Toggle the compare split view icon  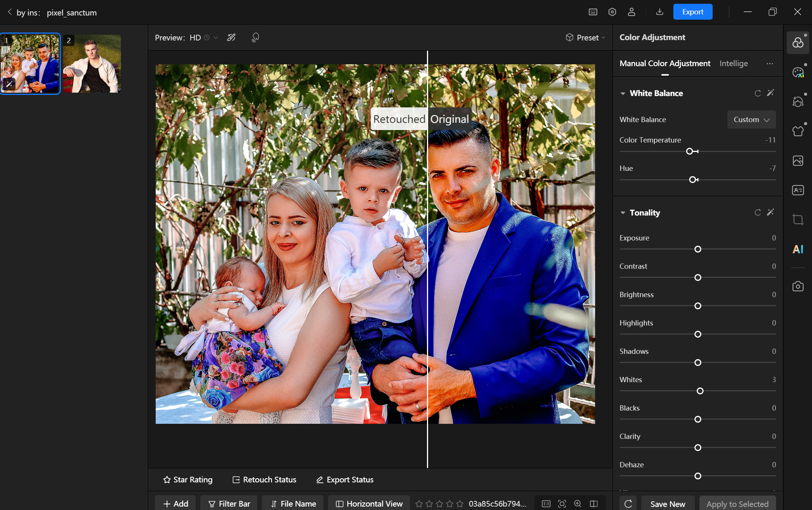click(x=594, y=504)
